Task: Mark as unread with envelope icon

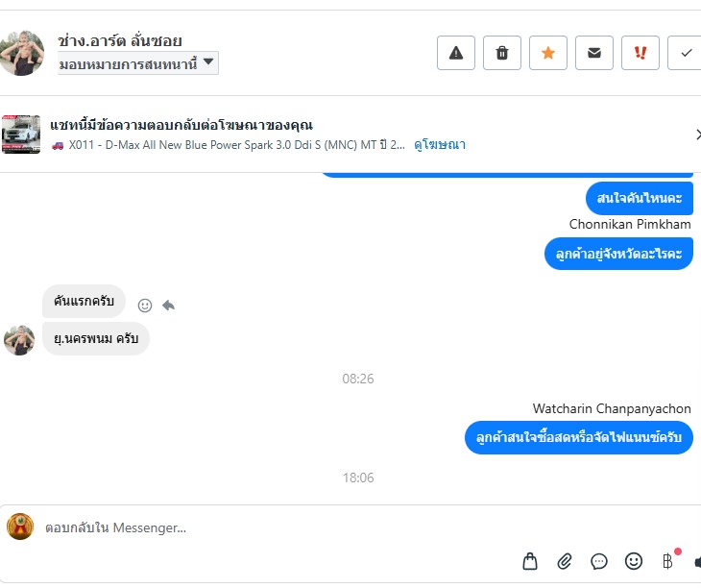Action: (x=594, y=53)
